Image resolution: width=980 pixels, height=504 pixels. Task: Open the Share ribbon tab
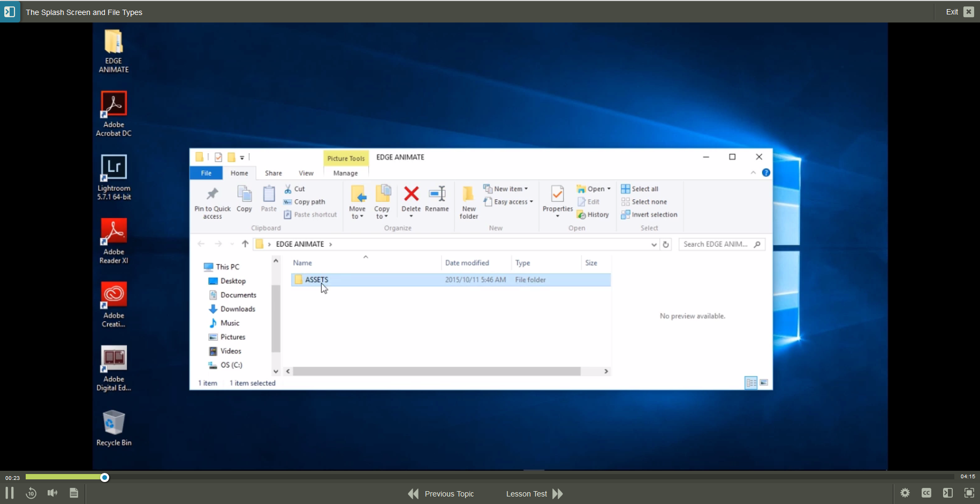click(273, 173)
